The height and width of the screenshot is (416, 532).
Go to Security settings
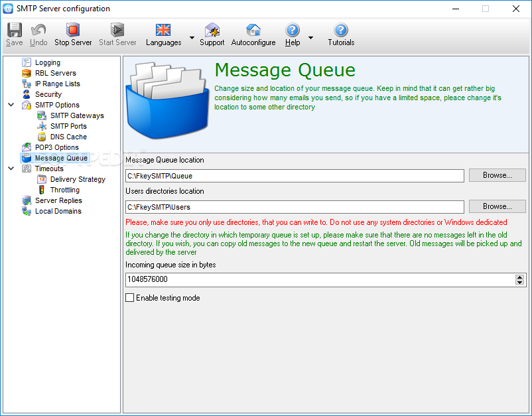(x=48, y=94)
